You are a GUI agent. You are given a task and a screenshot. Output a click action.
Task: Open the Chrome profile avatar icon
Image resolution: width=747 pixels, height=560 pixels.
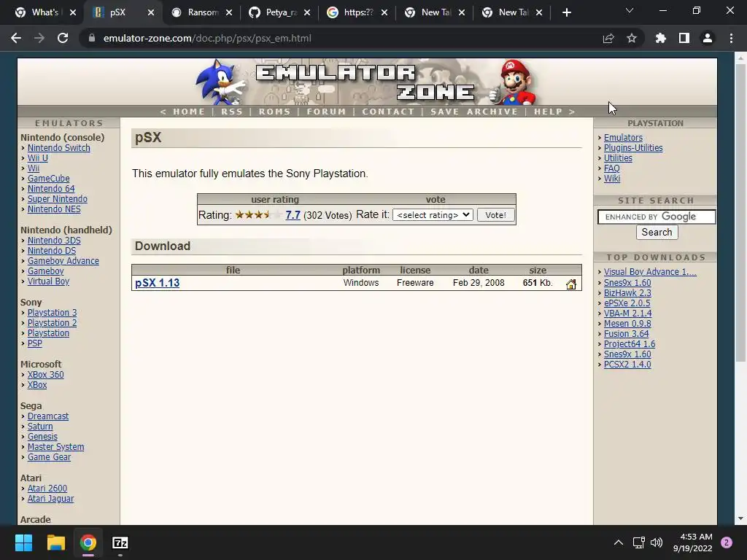pyautogui.click(x=708, y=38)
